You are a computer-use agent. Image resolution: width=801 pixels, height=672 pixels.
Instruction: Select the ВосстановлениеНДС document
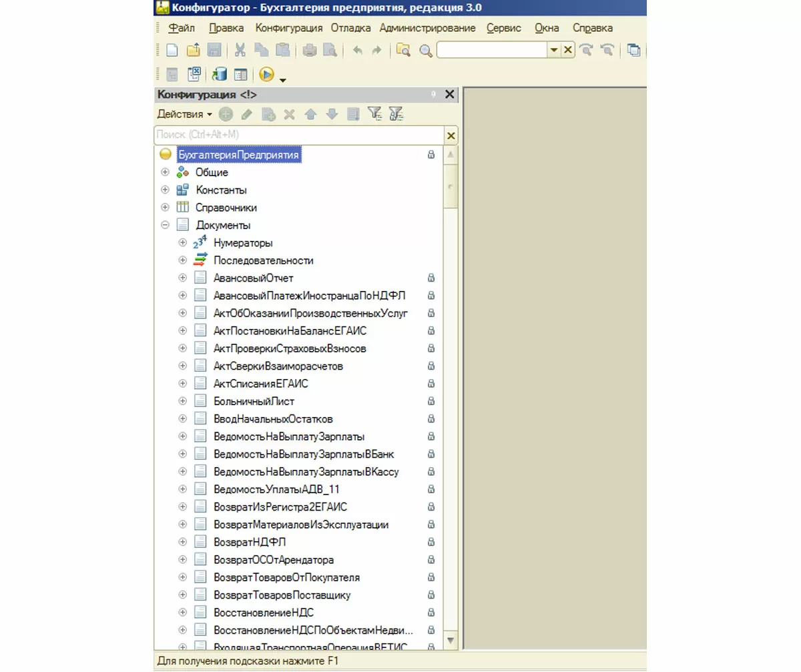pyautogui.click(x=264, y=613)
